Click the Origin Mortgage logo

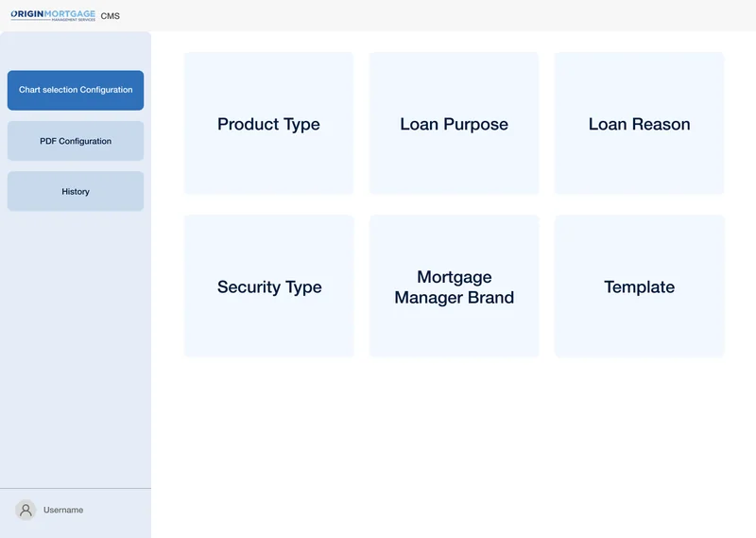pos(52,14)
